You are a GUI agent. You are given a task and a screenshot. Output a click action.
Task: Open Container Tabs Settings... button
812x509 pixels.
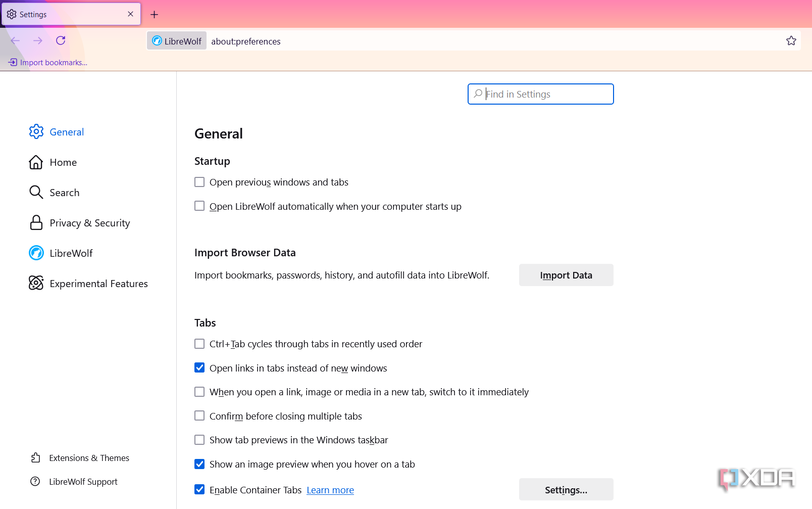566,489
